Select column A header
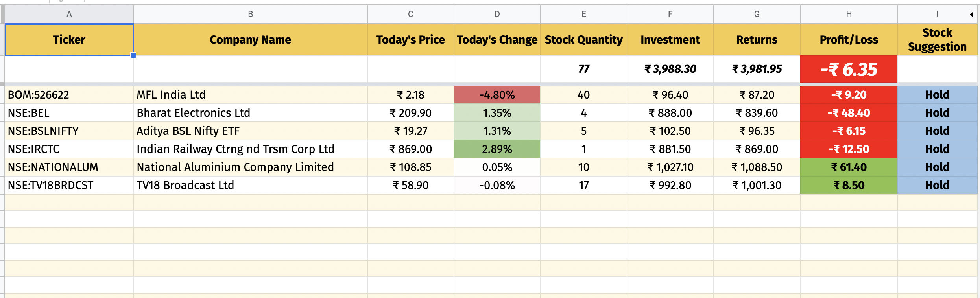980x298 pixels. (69, 14)
